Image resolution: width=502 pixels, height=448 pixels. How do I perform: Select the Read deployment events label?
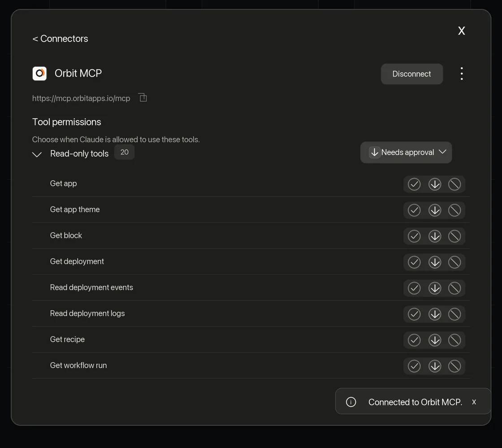coord(91,287)
